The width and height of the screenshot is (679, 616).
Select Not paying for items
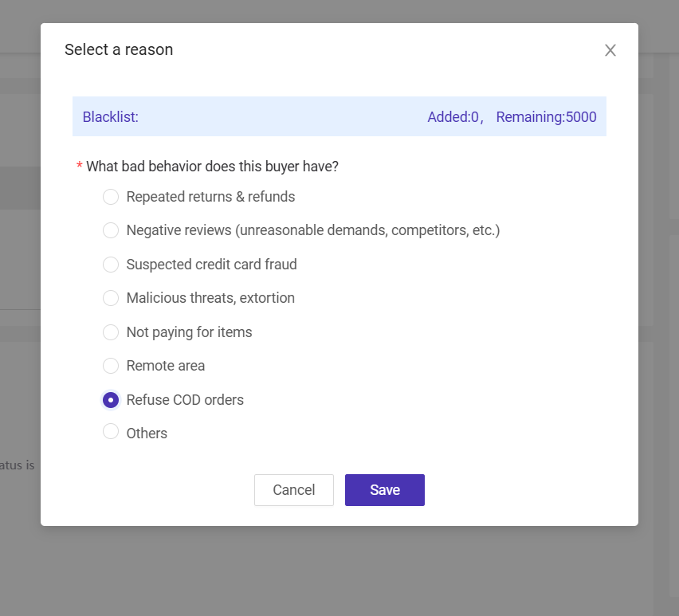[x=111, y=332]
